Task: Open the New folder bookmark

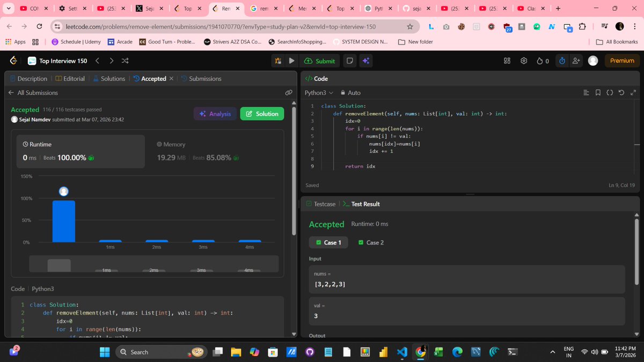Action: pos(415,42)
